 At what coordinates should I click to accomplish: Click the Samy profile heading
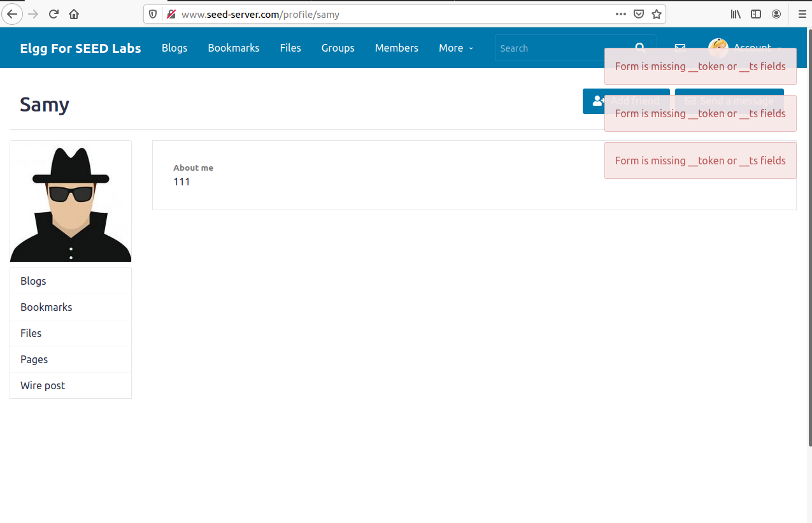click(45, 104)
